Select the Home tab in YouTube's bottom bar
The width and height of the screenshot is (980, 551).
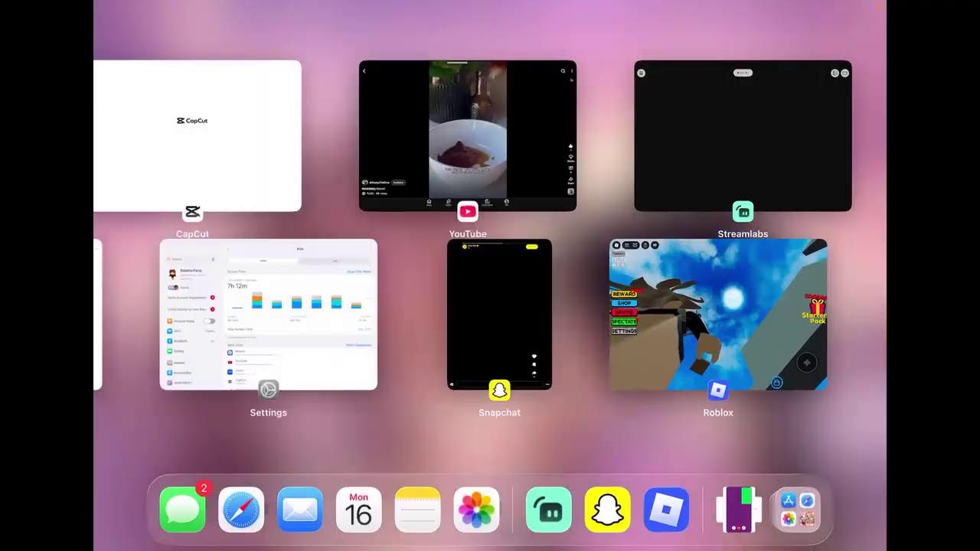pos(429,203)
